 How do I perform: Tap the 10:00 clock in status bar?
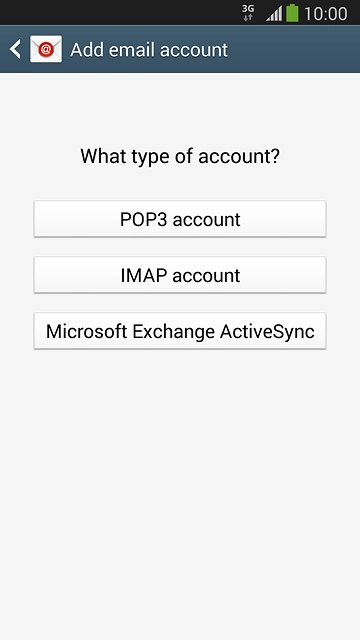pyautogui.click(x=326, y=13)
